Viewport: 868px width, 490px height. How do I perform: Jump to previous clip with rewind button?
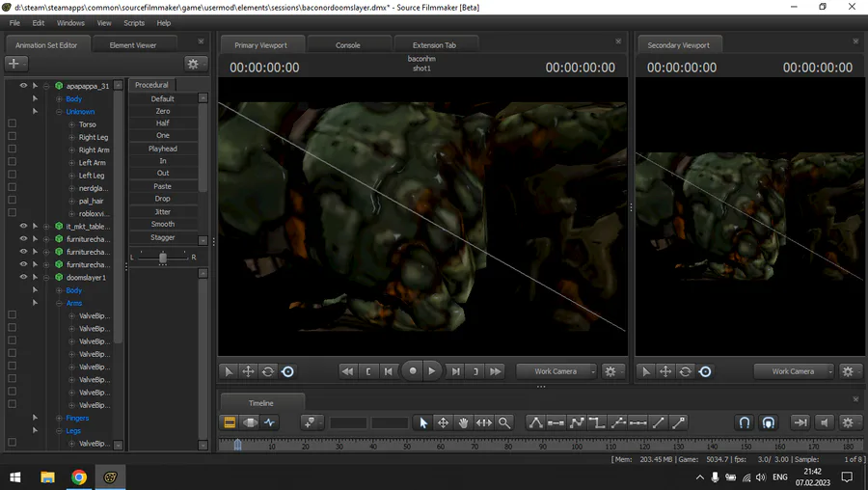click(x=347, y=371)
